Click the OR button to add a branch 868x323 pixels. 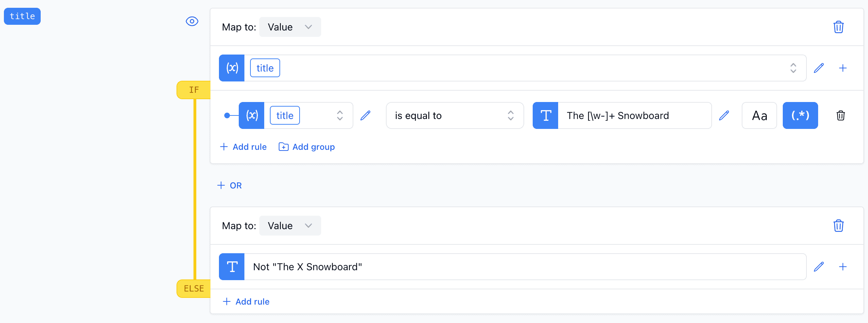(x=229, y=185)
